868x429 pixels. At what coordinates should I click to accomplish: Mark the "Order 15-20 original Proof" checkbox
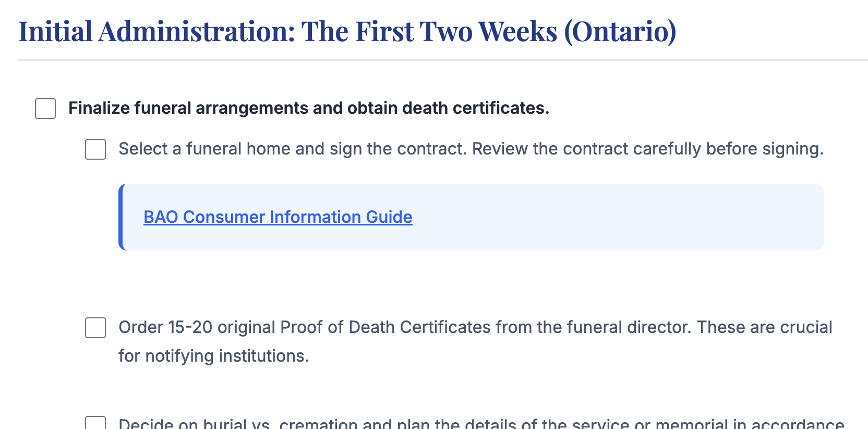point(95,328)
